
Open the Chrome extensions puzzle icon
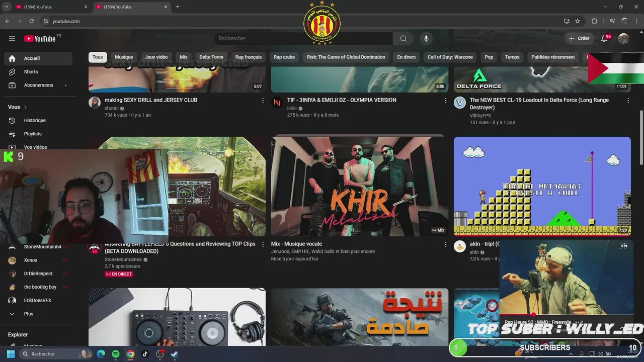pos(594,21)
